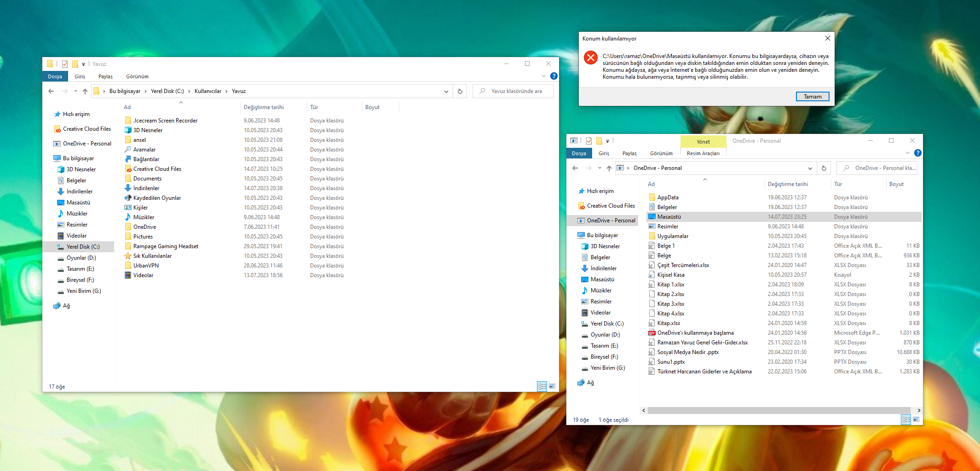Open breadcrumb chevron after Kullanıcılar
Viewport: 980px width, 471px height.
click(x=227, y=91)
